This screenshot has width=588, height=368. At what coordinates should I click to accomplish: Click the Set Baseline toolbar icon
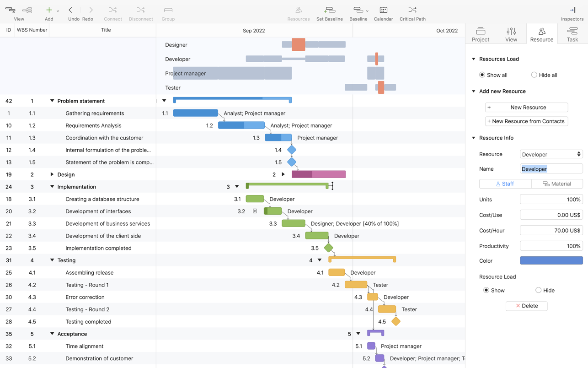tap(329, 10)
